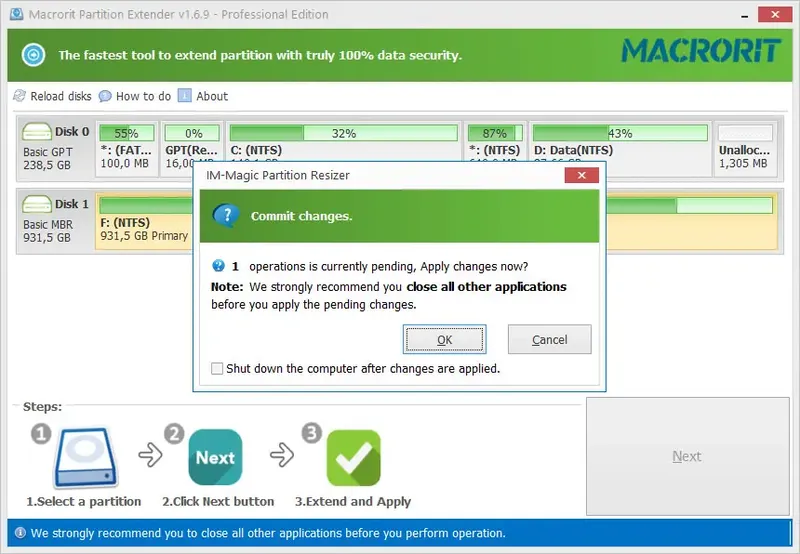Click the 55% usage bar of FAT partition
The width and height of the screenshot is (800, 554).
click(x=127, y=133)
